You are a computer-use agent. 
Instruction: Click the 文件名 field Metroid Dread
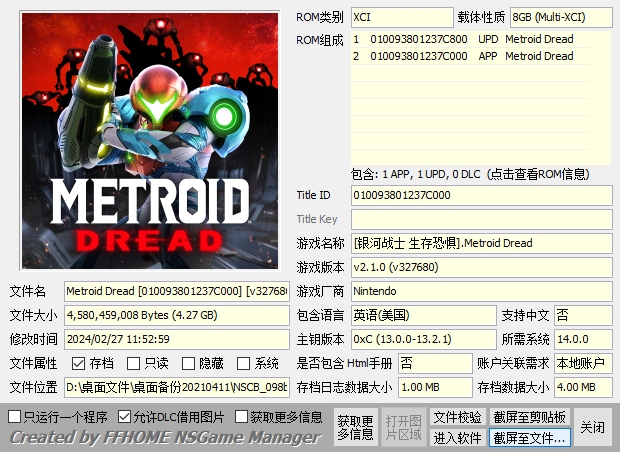coord(177,291)
